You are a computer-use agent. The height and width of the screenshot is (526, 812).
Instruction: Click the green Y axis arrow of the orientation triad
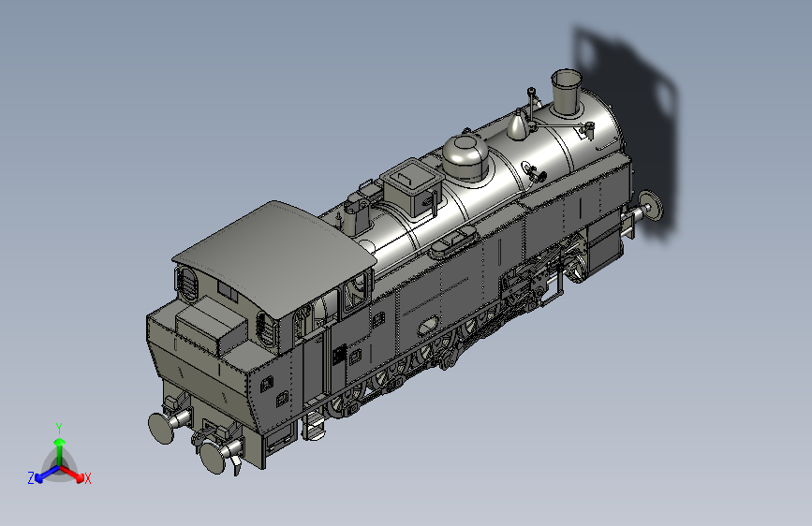coord(60,451)
